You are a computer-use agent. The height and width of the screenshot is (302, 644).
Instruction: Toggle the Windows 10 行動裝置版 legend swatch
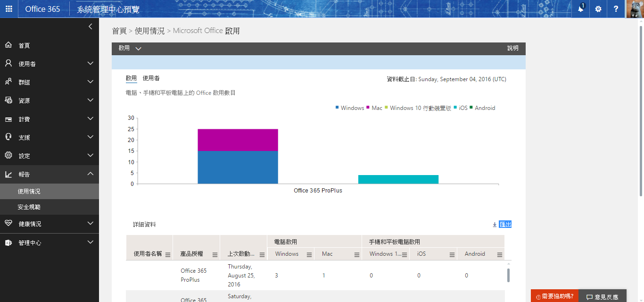click(386, 108)
